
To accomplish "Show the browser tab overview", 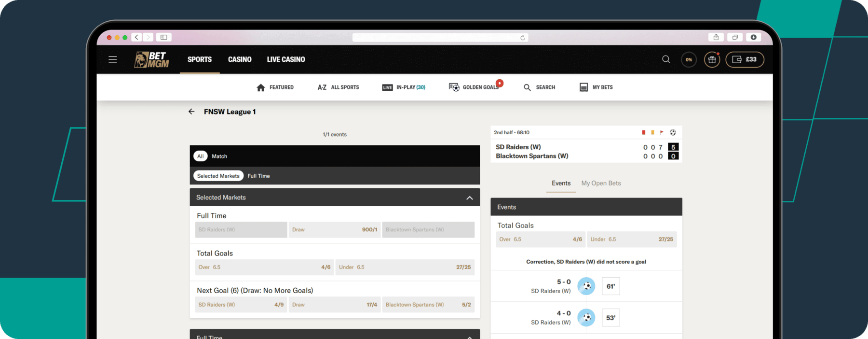I will [735, 37].
